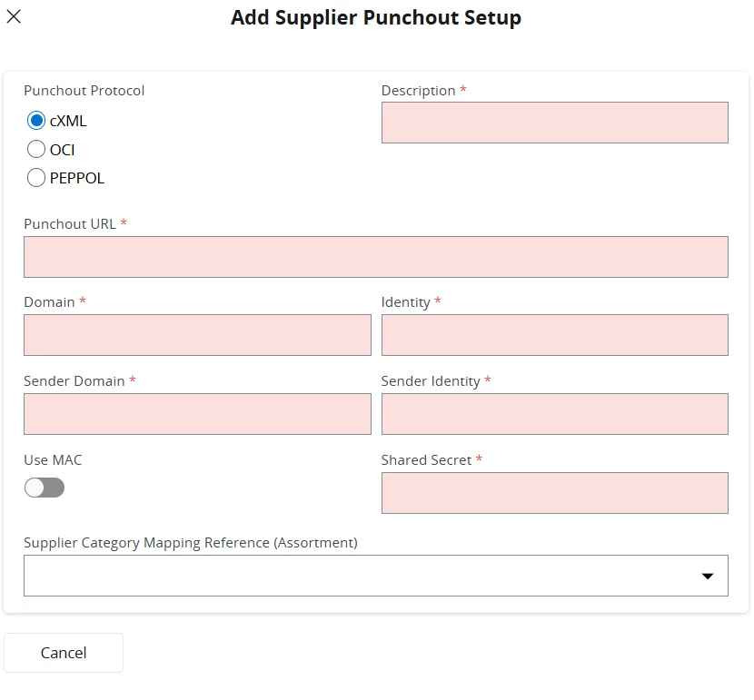Focus the Description input field
The height and width of the screenshot is (700, 754).
coord(555,123)
